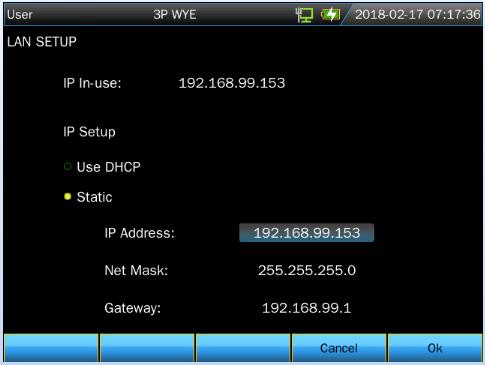
Task: Click the Net Mask: label
Action: pyautogui.click(x=136, y=270)
